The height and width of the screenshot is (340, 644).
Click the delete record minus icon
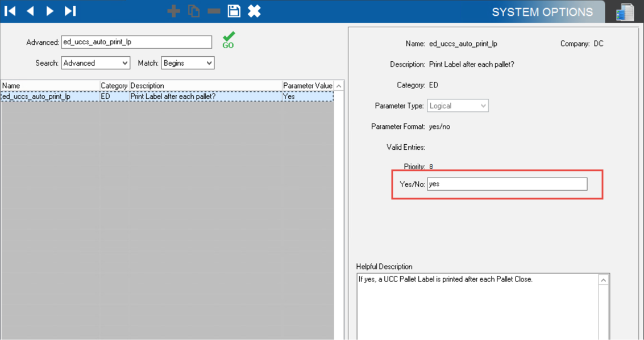tap(214, 11)
